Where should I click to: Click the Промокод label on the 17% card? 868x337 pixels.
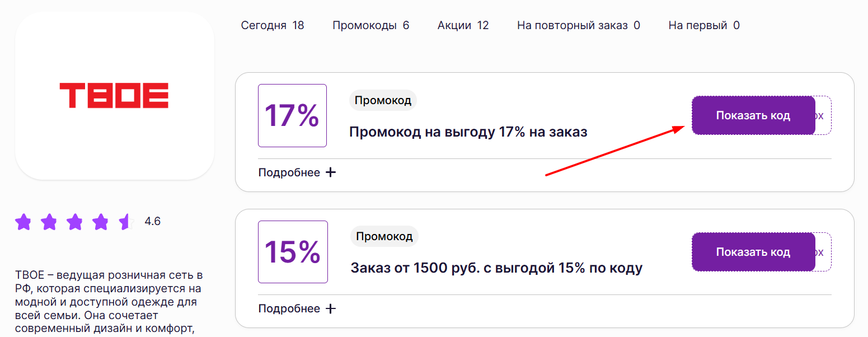[x=383, y=100]
